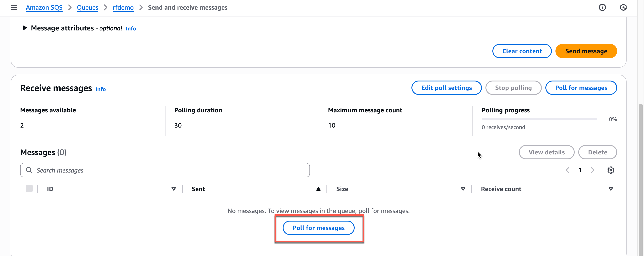Toggle the select-all messages checkbox
Viewport: 644px width, 256px height.
click(29, 188)
